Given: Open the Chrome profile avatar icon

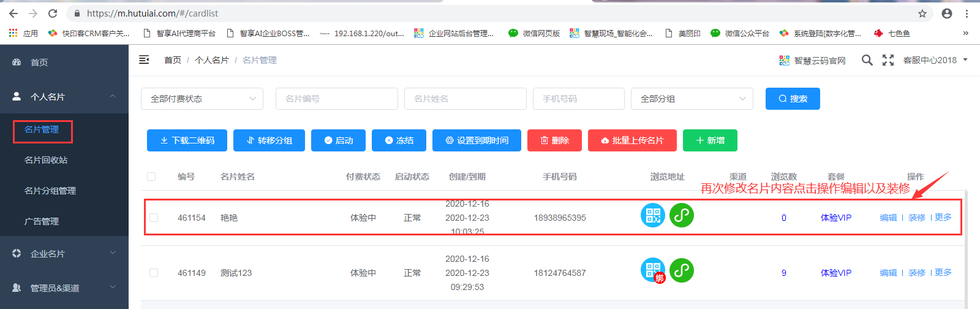Looking at the screenshot, I should point(947,13).
